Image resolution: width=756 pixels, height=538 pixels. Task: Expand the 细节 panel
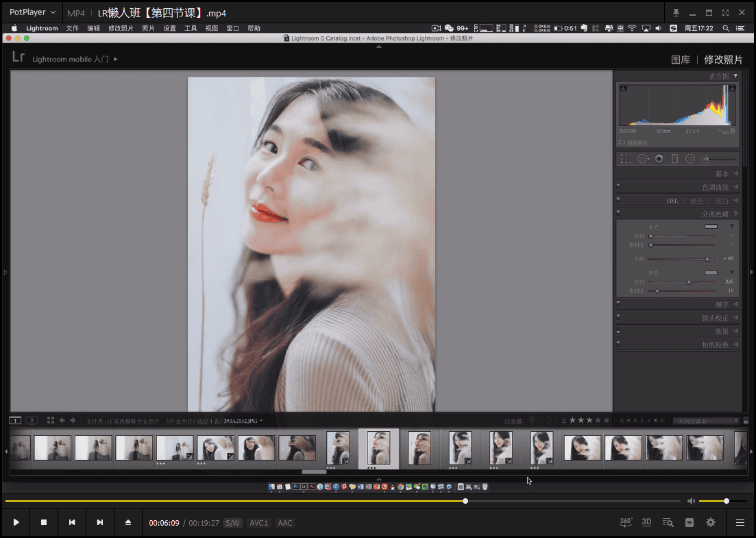735,305
